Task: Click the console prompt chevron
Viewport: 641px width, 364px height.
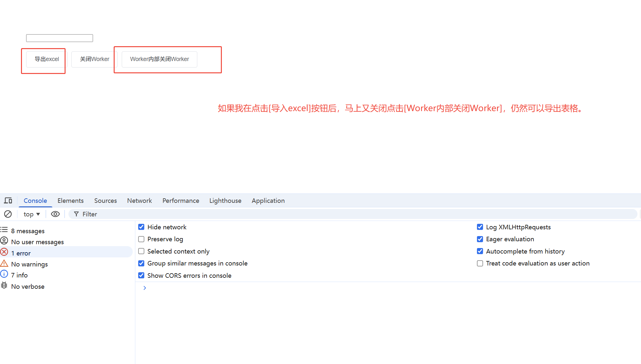Action: point(145,288)
